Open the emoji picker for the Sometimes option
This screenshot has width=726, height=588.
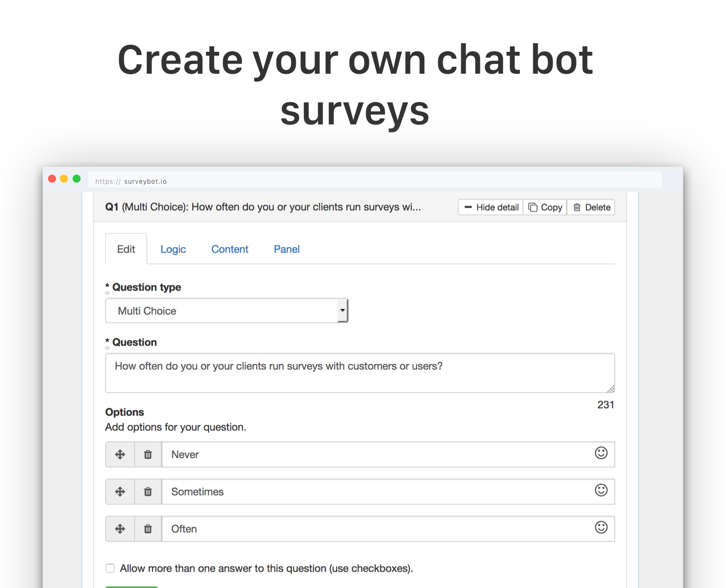tap(601, 490)
